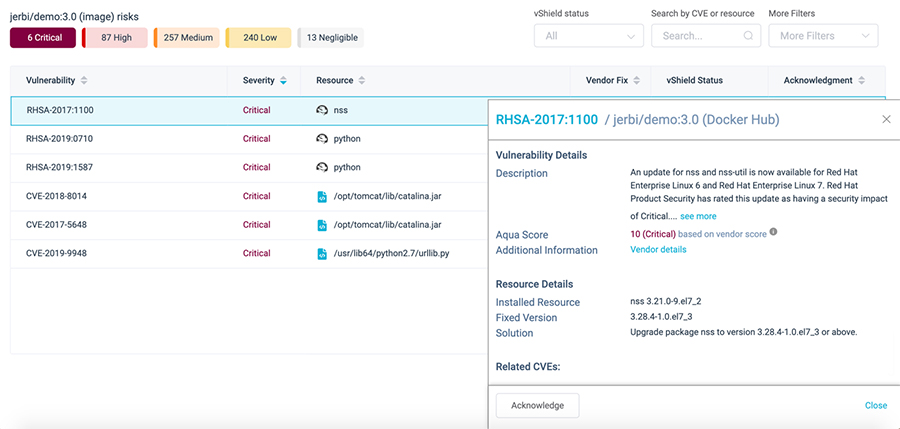Click package icon in RHSA-2019:1587 row
Viewport: 900px width, 429px height.
pos(321,167)
